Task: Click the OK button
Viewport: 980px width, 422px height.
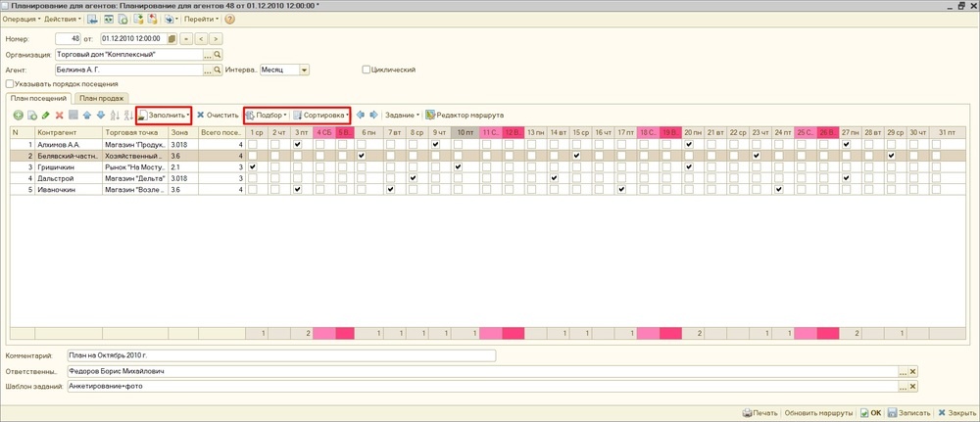Action: pyautogui.click(x=870, y=413)
